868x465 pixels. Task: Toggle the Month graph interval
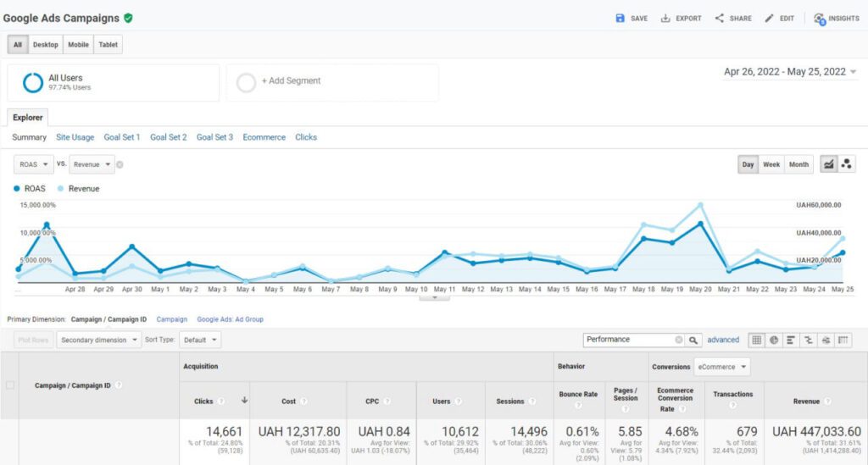(x=798, y=164)
